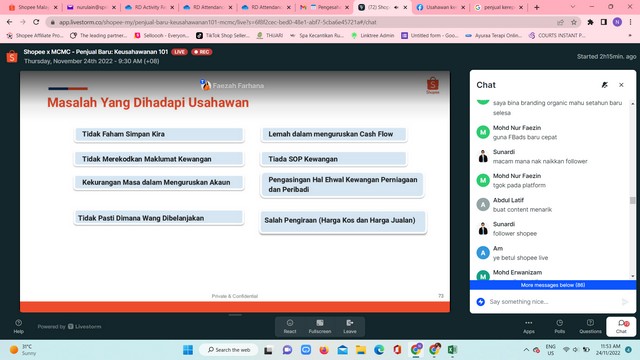Switch to the Usahawan Facebook tab

click(x=440, y=7)
